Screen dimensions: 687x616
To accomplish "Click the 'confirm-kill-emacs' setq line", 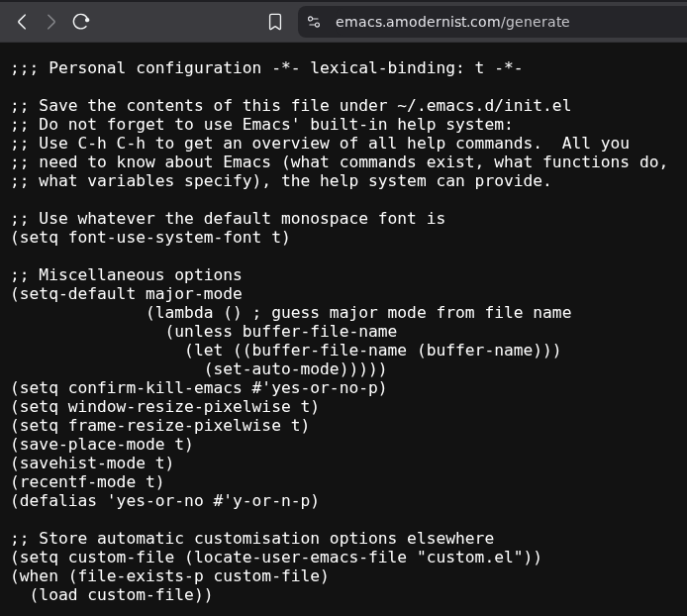I will [198, 388].
